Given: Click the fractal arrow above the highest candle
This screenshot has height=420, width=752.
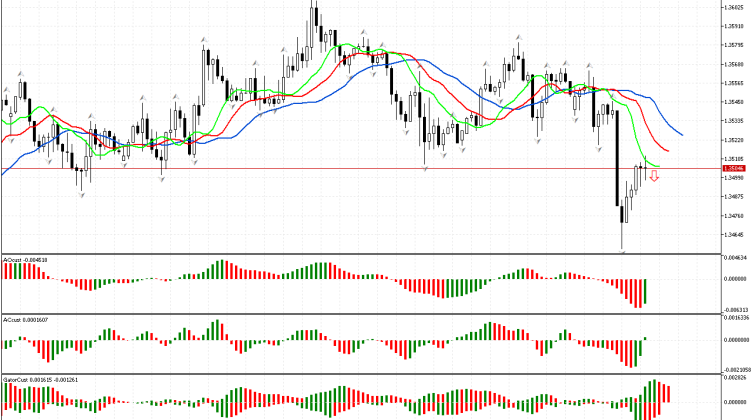Looking at the screenshot, I should 313,2.
